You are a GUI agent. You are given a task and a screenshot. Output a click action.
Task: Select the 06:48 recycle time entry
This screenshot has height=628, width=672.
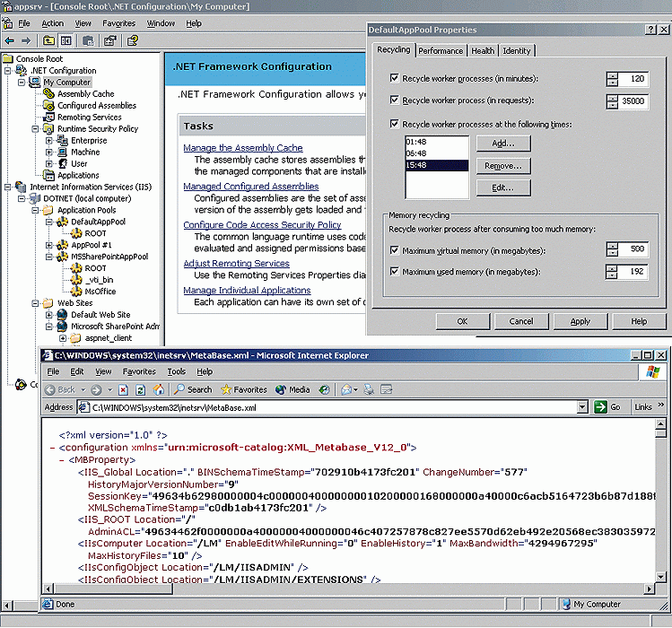coord(436,153)
